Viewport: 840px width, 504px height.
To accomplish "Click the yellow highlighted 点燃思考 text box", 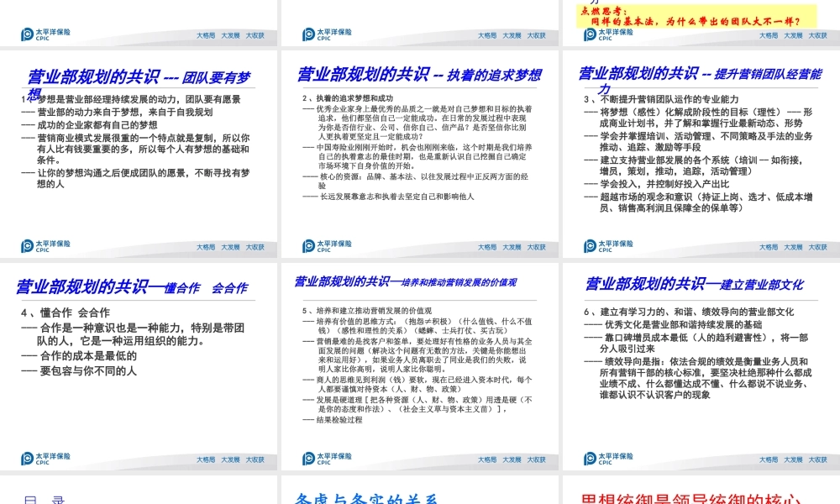I will pyautogui.click(x=697, y=16).
